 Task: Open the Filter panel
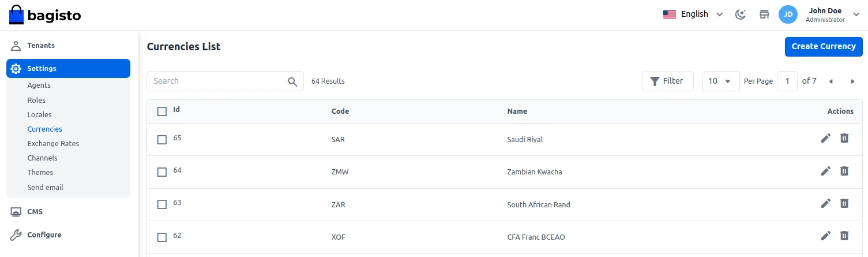(667, 81)
